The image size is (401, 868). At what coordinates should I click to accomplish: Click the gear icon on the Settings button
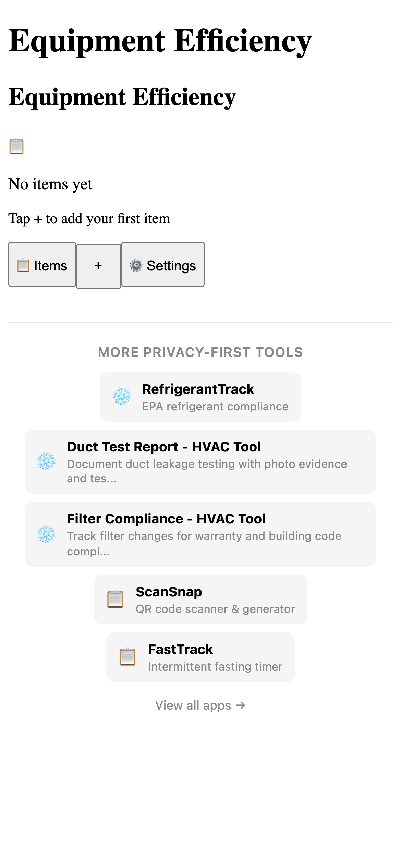pyautogui.click(x=136, y=265)
